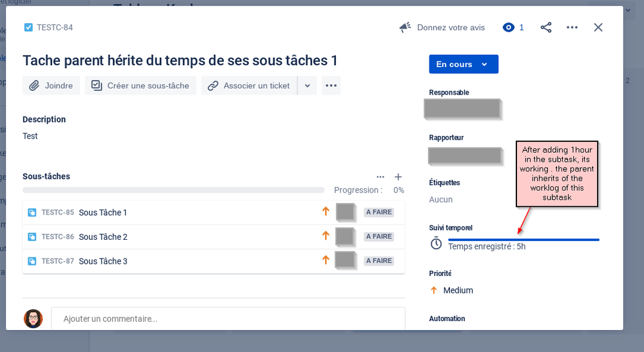Click the Description text Test

[x=30, y=136]
